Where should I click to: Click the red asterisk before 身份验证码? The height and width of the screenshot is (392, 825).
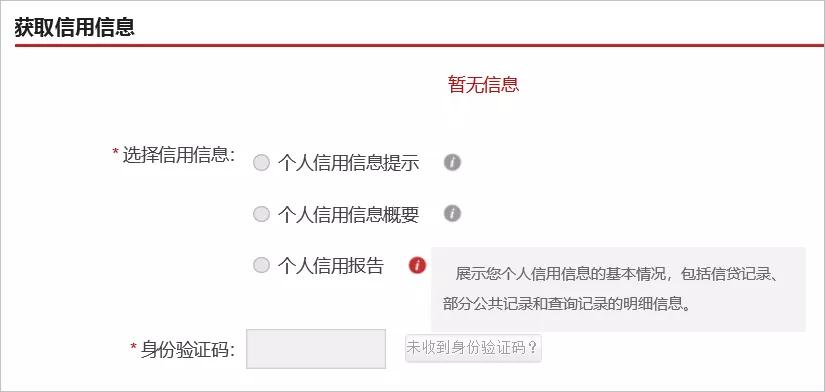tap(134, 347)
